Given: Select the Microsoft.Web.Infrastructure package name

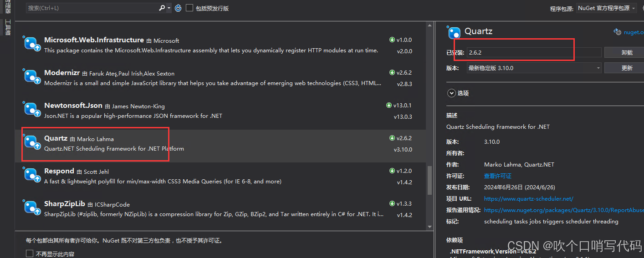Looking at the screenshot, I should pos(94,40).
